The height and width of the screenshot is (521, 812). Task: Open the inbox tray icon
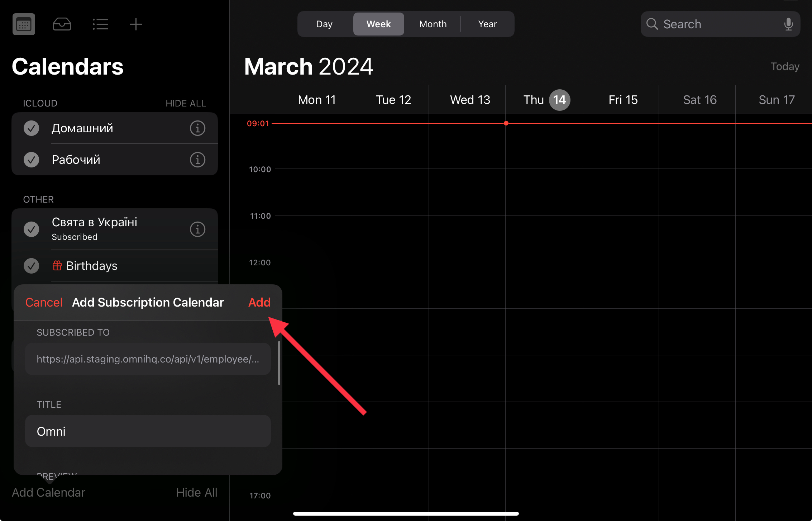coord(62,24)
